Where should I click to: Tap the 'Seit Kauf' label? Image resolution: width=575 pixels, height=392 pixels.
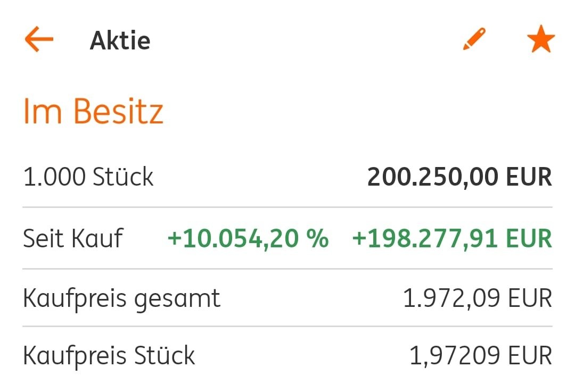[73, 238]
